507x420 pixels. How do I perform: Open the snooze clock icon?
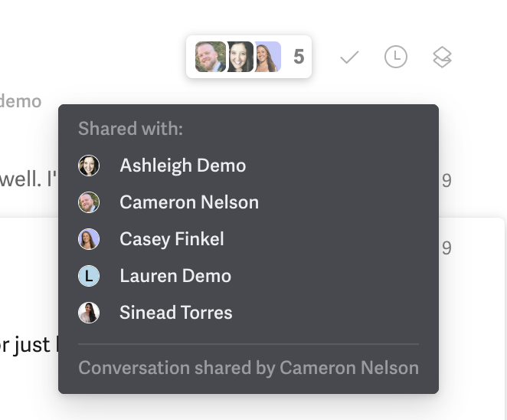coord(396,57)
